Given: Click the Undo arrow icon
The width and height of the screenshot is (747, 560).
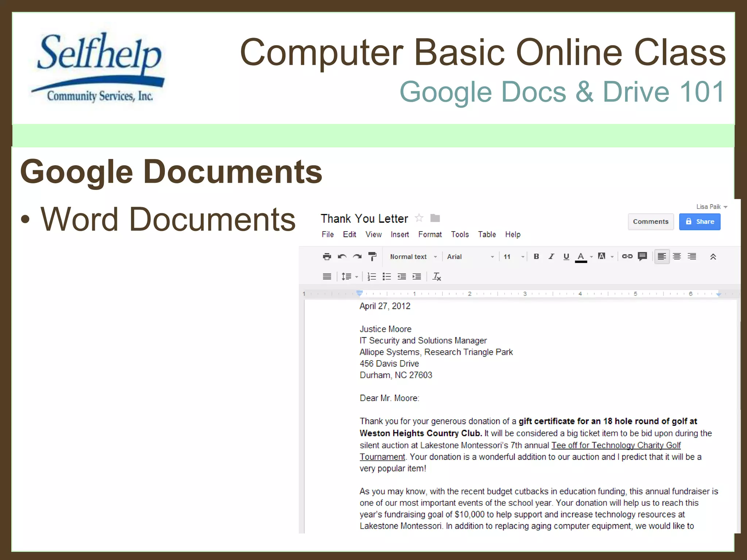Looking at the screenshot, I should click(342, 257).
